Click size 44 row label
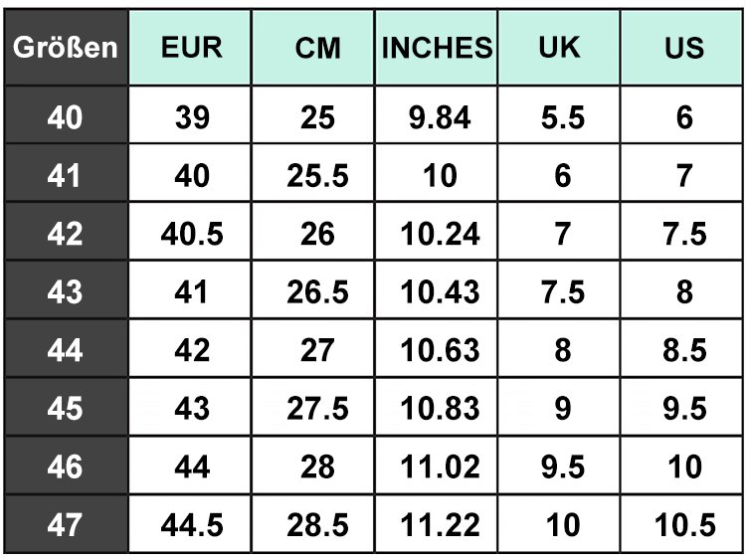Viewport: 746px width, 560px height. click(x=66, y=348)
